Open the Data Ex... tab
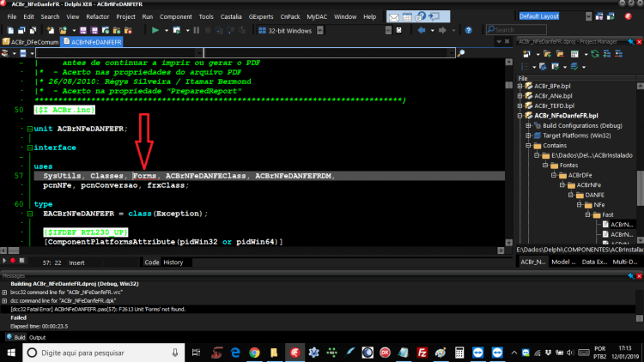The height and width of the screenshot is (362, 644). tap(594, 262)
